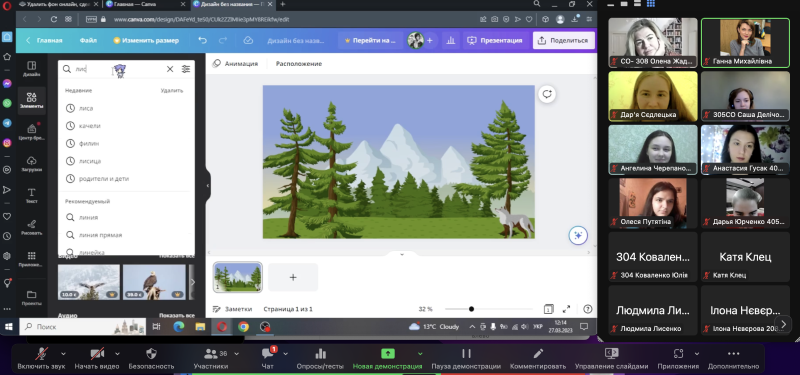Switch Zoom to gallery grid view
Screen dimensions: 800x375
click(651, 4)
